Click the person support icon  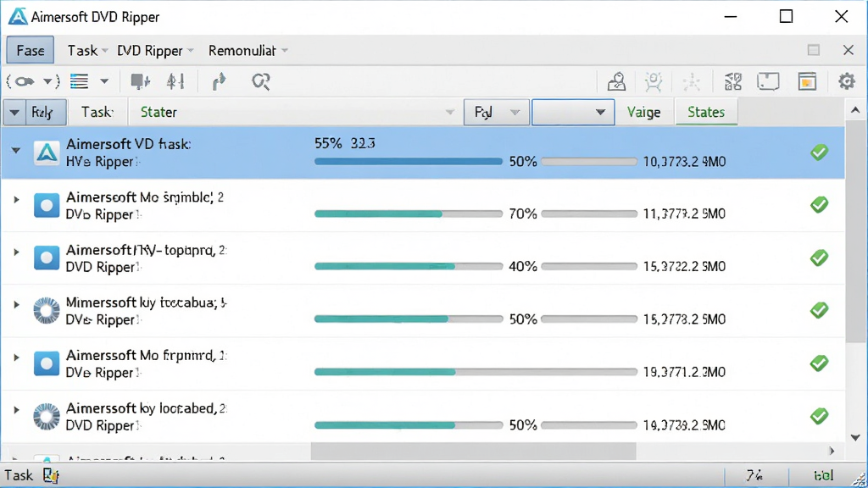click(654, 82)
